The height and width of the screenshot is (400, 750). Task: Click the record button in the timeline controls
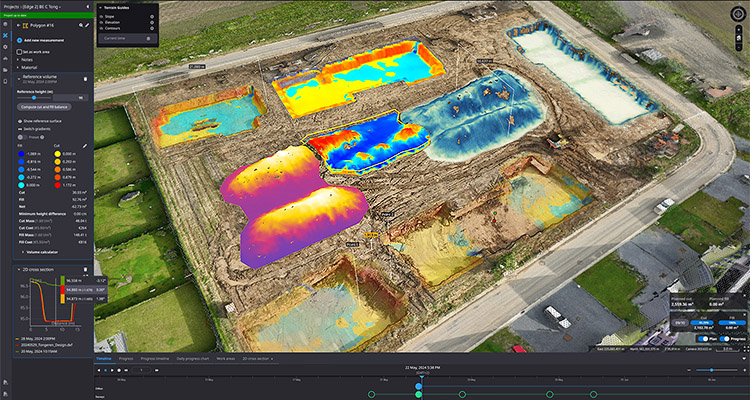119,370
